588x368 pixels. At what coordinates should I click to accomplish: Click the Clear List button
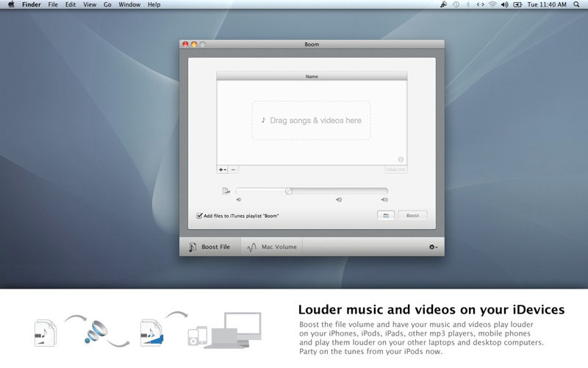coord(396,170)
